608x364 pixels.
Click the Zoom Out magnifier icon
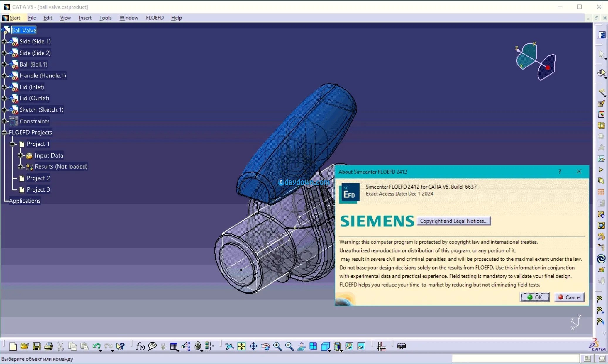click(x=289, y=346)
